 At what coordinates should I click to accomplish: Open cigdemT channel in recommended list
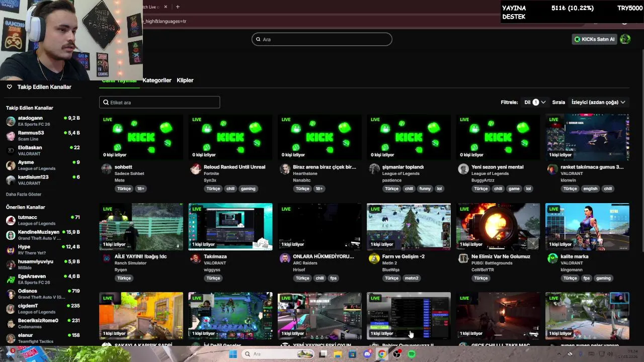[x=43, y=309]
